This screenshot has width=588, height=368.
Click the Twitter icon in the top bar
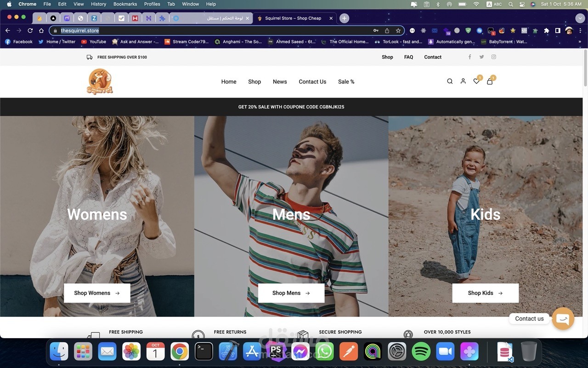(x=481, y=57)
